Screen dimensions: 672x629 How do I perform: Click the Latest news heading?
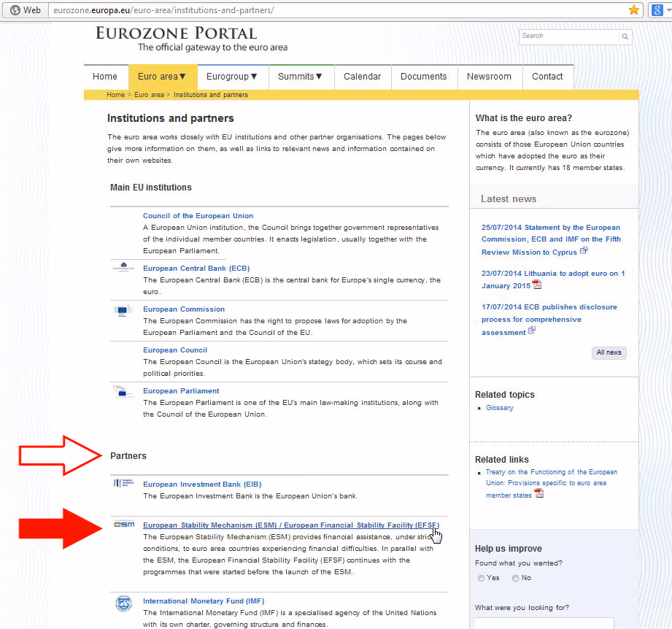[x=509, y=198]
